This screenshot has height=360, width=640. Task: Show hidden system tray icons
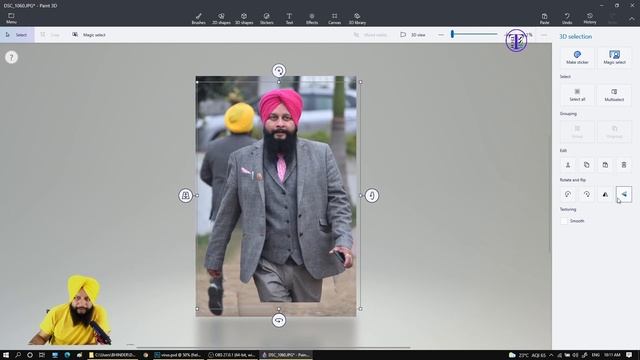(x=551, y=355)
